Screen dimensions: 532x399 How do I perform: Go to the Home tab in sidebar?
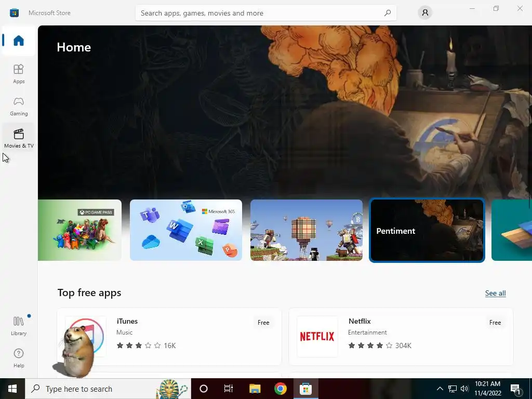click(x=19, y=41)
